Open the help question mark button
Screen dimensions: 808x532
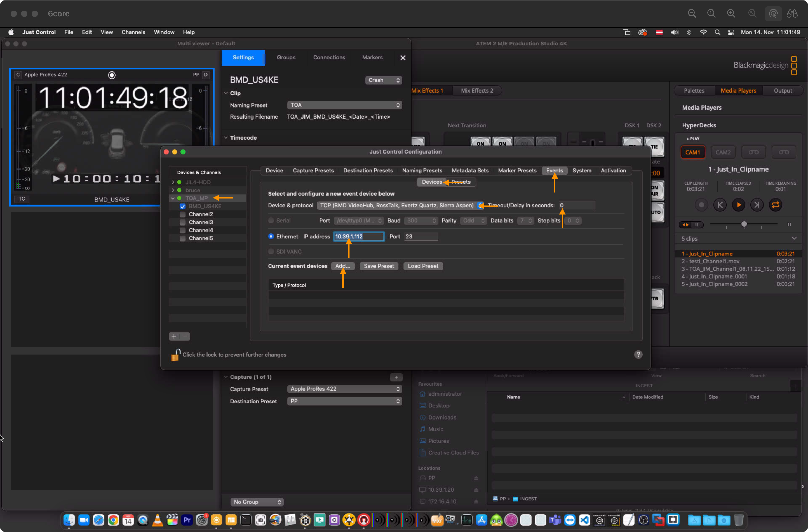(638, 355)
